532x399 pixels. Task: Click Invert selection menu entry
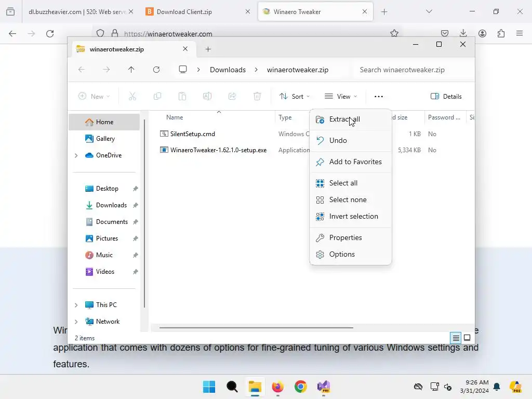click(x=351, y=217)
